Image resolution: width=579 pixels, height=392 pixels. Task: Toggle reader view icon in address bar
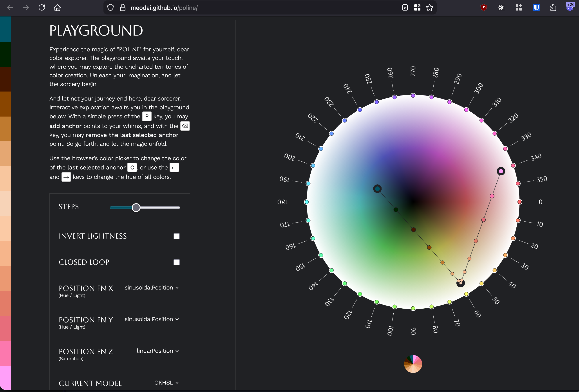tap(405, 8)
